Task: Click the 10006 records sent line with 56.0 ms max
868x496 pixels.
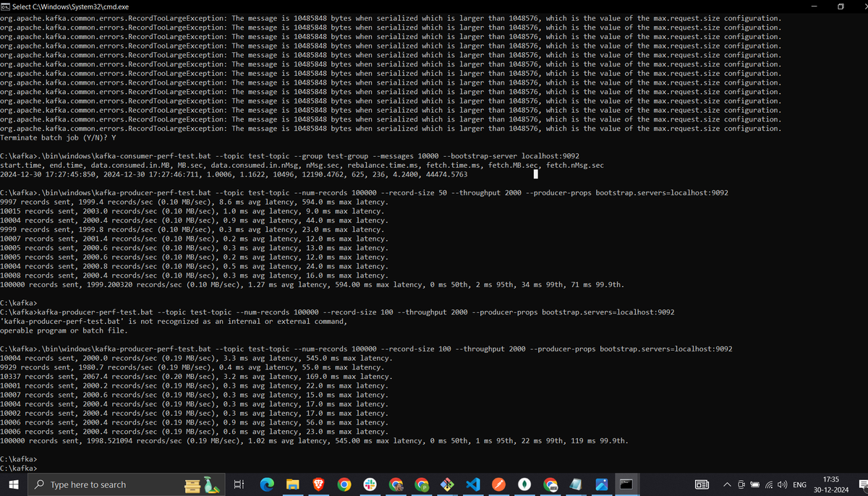Action: (194, 422)
